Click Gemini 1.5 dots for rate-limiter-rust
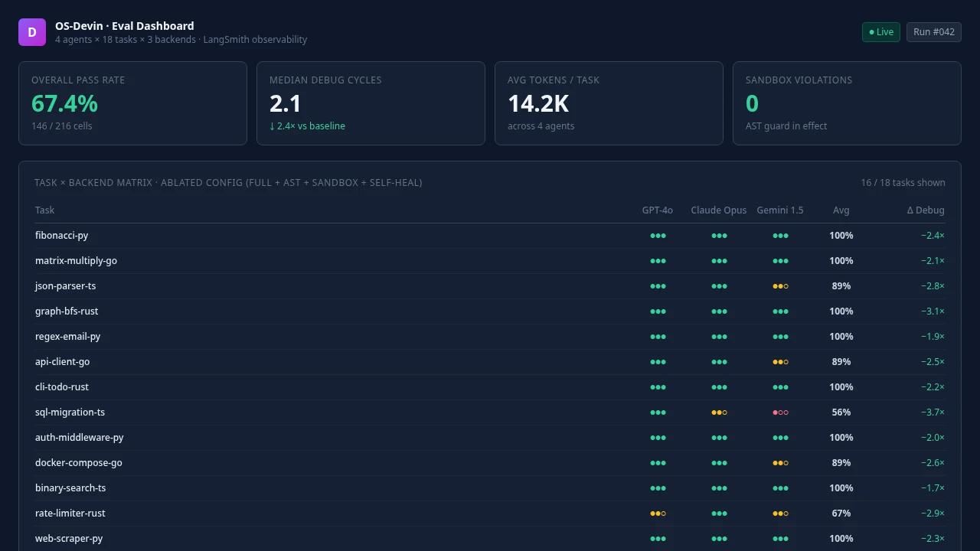 pos(780,514)
